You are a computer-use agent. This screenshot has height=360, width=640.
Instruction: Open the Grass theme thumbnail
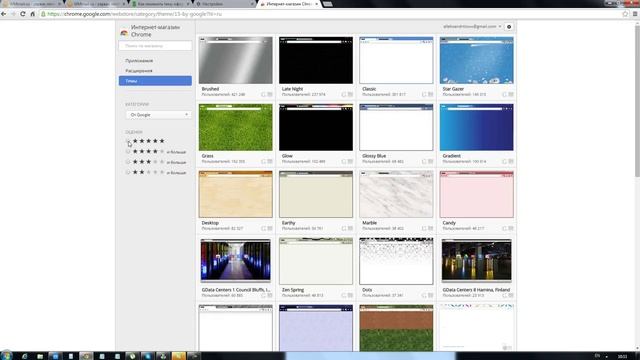click(x=236, y=127)
